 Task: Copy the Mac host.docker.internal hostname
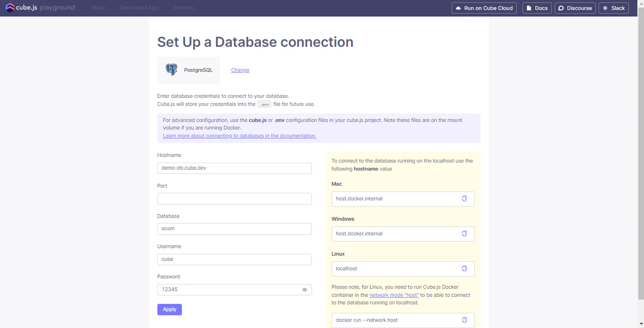464,199
